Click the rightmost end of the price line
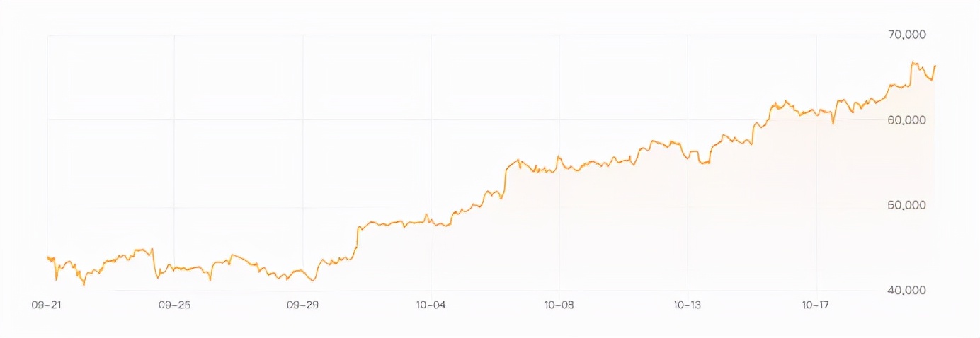 (x=935, y=66)
